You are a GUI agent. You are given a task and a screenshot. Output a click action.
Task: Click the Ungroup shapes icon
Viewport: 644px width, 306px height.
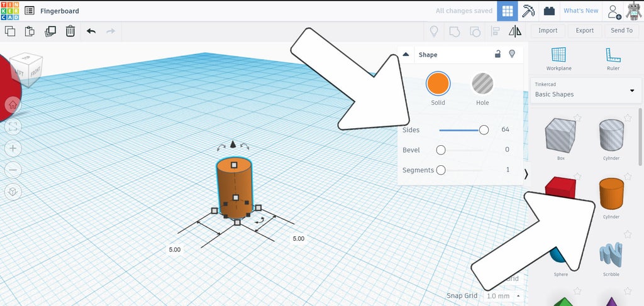click(x=475, y=31)
